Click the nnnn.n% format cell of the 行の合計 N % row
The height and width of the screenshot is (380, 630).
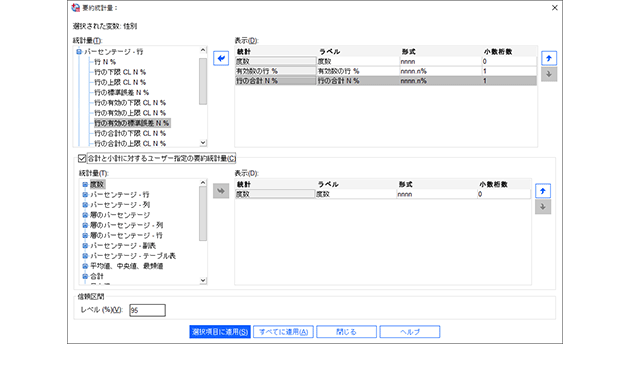440,81
